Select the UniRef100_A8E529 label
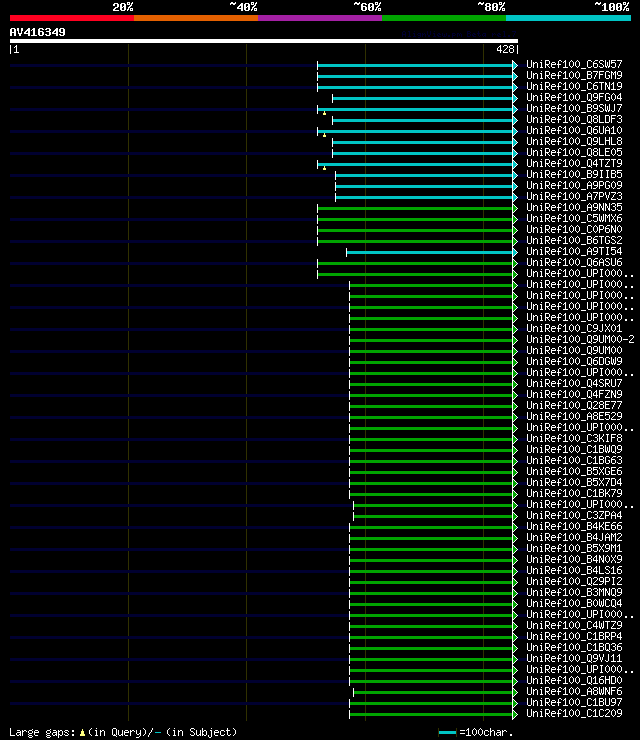 tap(574, 416)
